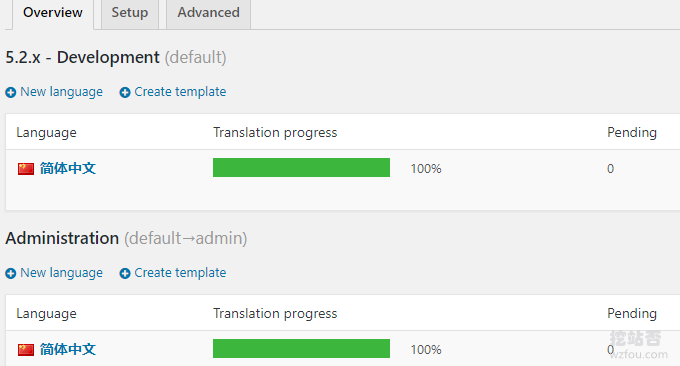
Task: Click Pending column header in Development table
Action: 632,133
